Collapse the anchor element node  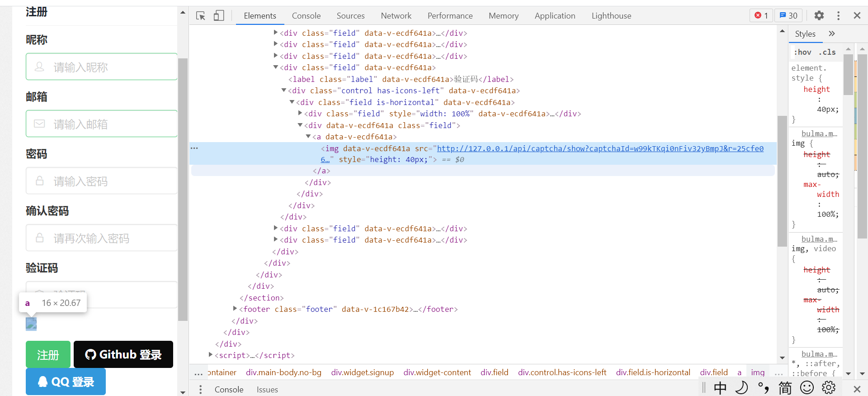click(x=308, y=136)
